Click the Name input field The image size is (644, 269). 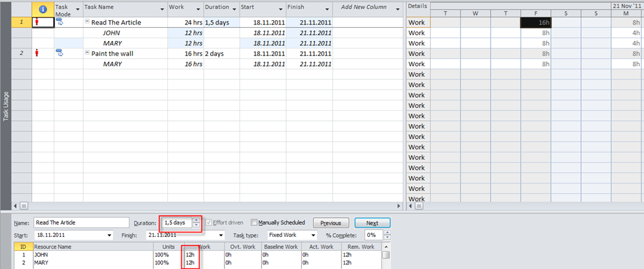pyautogui.click(x=81, y=222)
